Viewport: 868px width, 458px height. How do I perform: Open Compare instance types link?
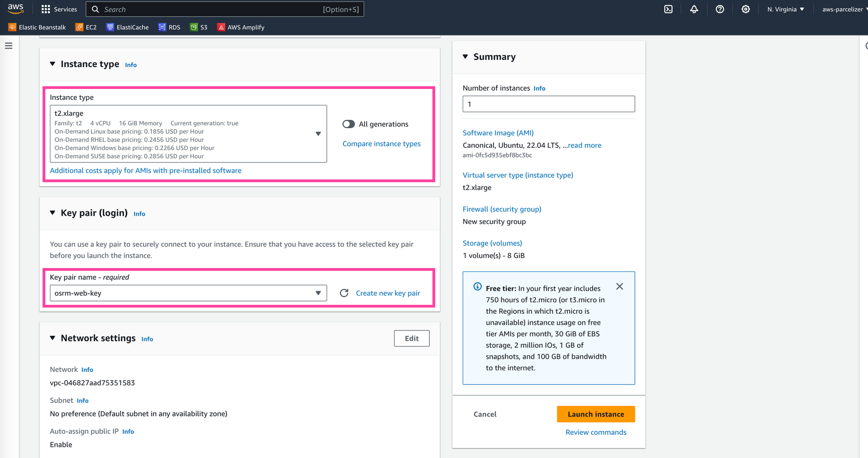(381, 144)
